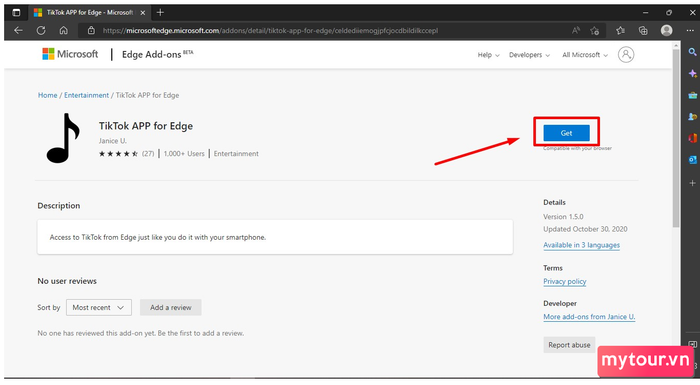This screenshot has height=385, width=700.
Task: Open the Most recent sort dropdown
Action: [x=99, y=307]
